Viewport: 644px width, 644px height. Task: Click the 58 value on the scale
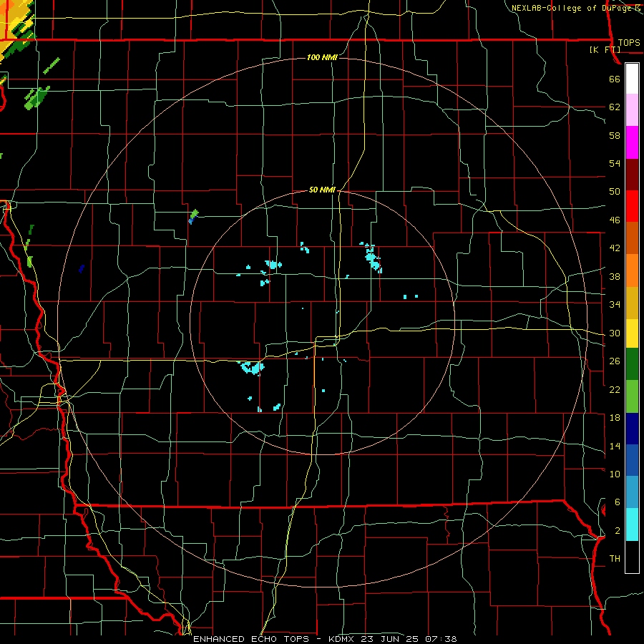point(615,135)
